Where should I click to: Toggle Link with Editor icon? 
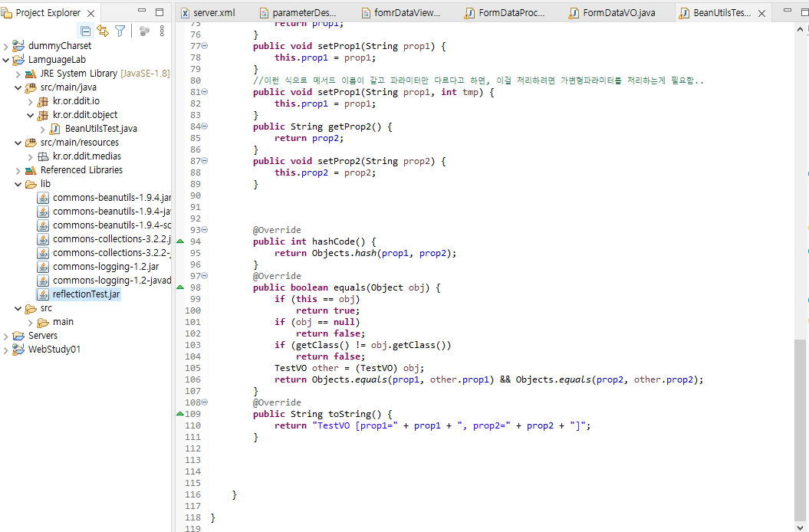(104, 31)
